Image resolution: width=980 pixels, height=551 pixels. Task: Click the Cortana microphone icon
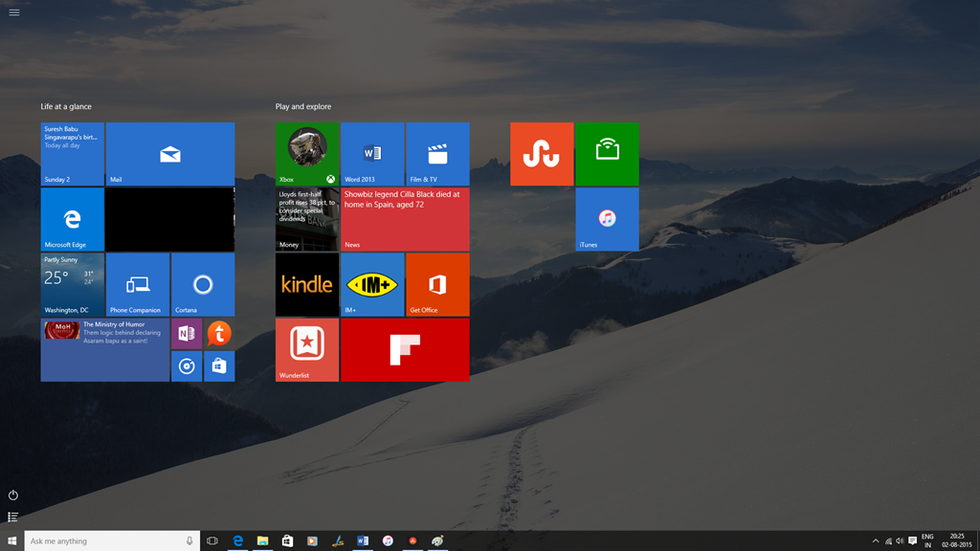(189, 541)
